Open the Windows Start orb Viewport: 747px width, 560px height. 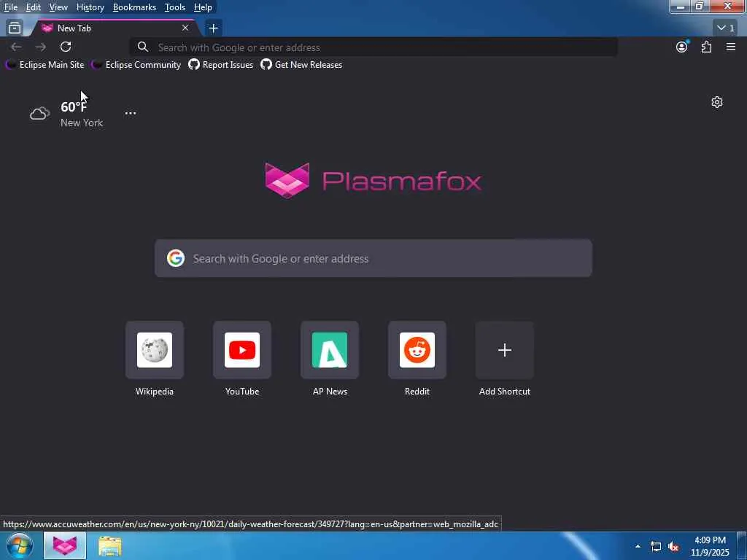[20, 545]
